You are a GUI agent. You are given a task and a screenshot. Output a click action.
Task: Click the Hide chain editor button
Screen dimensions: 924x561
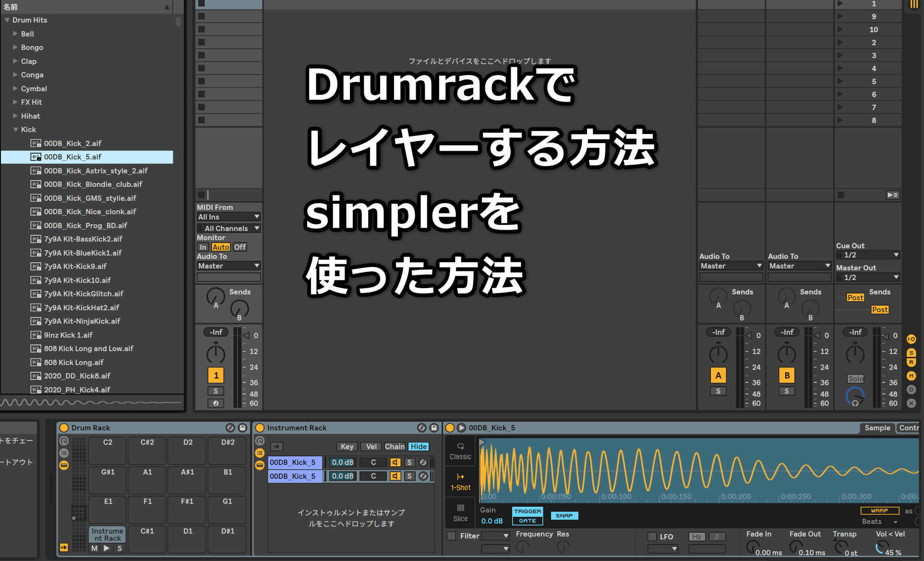point(418,447)
